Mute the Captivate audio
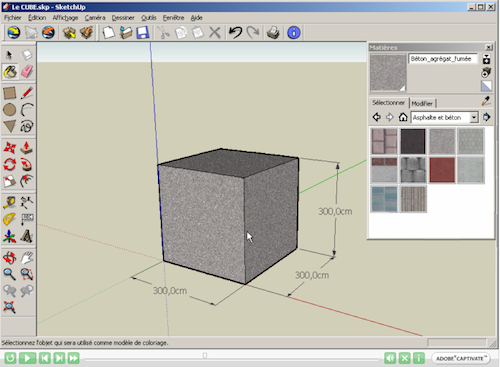 pyautogui.click(x=390, y=358)
